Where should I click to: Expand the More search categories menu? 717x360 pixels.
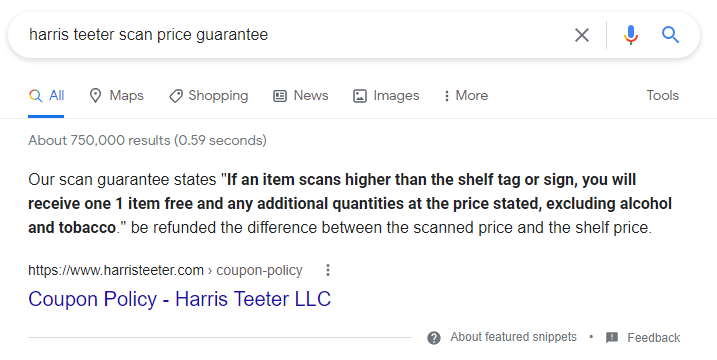[x=466, y=96]
